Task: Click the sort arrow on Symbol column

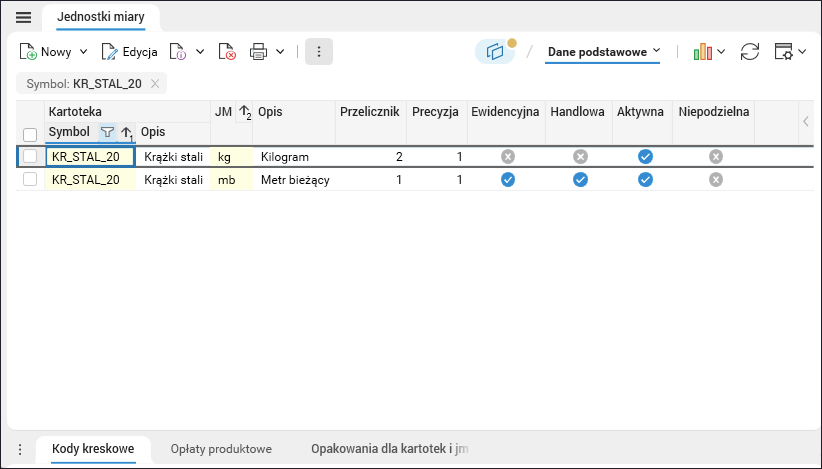Action: pos(127,133)
